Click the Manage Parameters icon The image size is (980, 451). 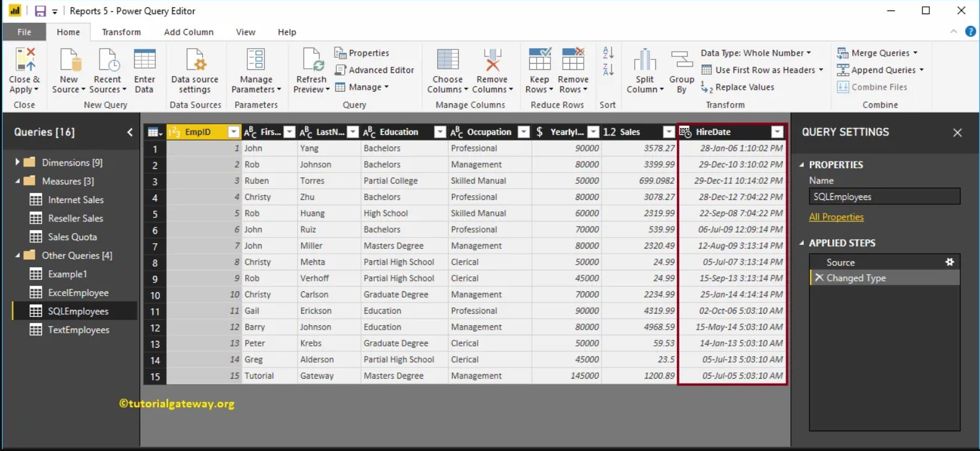point(256,60)
